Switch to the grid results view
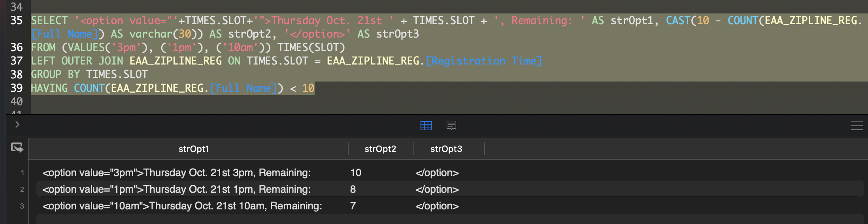Image resolution: width=868 pixels, height=224 pixels. click(426, 125)
